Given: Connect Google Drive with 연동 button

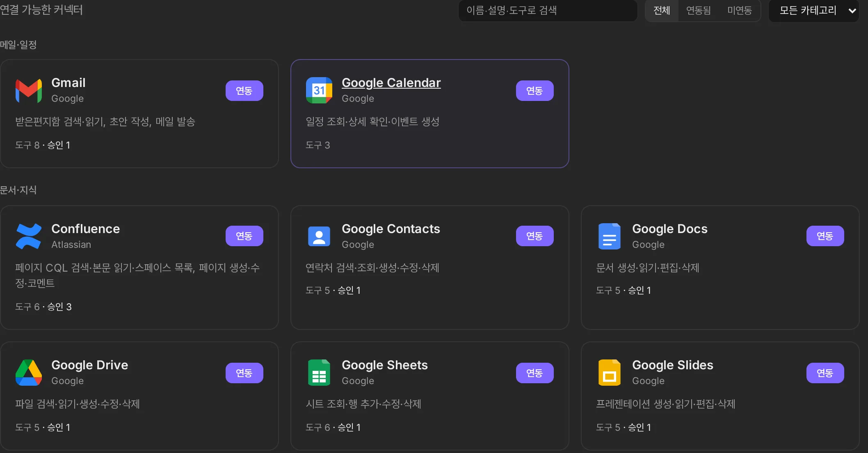Looking at the screenshot, I should coord(244,373).
